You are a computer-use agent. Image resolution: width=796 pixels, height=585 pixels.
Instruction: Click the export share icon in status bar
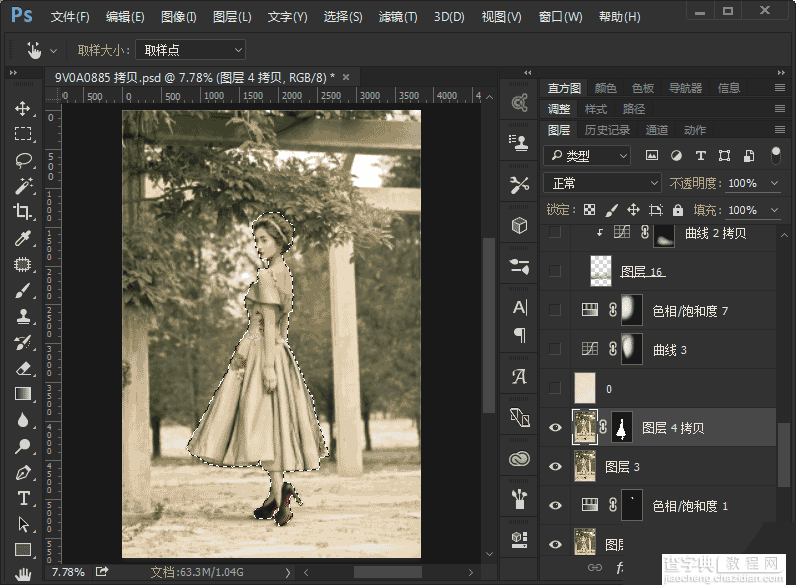coord(102,572)
